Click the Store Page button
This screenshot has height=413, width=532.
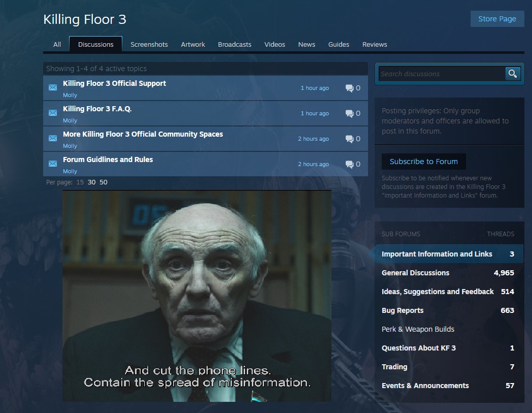pos(497,19)
